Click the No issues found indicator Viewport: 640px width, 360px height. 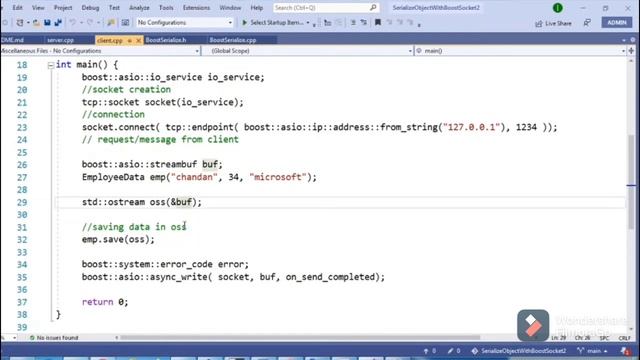coord(53,338)
